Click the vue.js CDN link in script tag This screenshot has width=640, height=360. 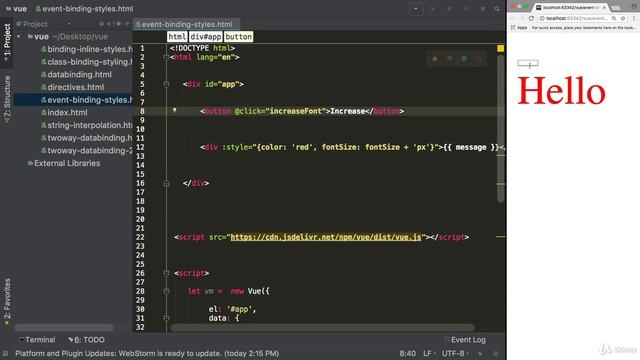click(326, 237)
